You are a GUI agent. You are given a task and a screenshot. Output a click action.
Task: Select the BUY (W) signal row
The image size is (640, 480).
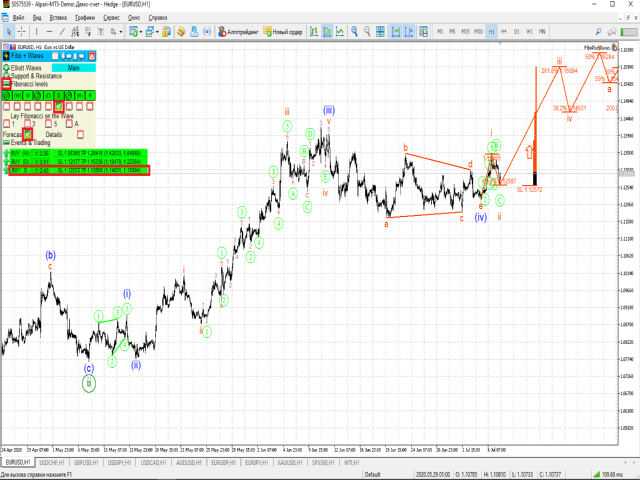78,153
